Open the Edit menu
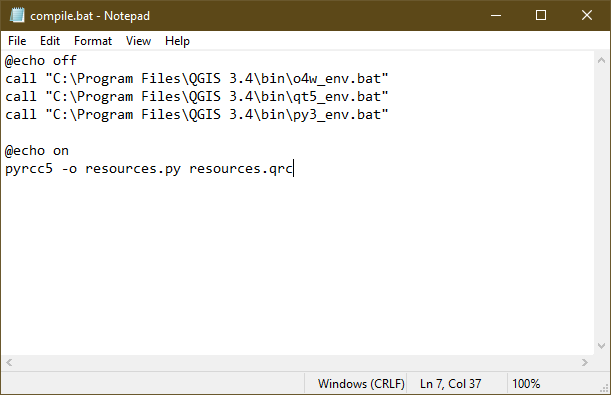Screen dimensions: 611x395 [50, 41]
